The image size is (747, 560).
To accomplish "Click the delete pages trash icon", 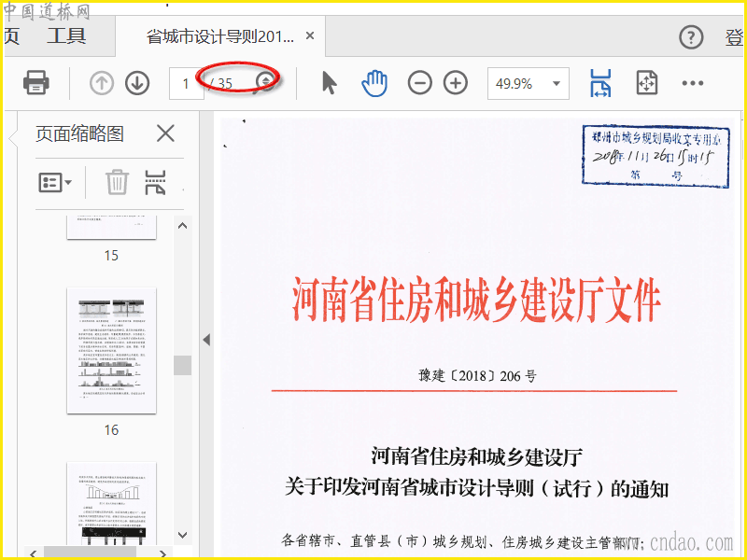I will 117,182.
